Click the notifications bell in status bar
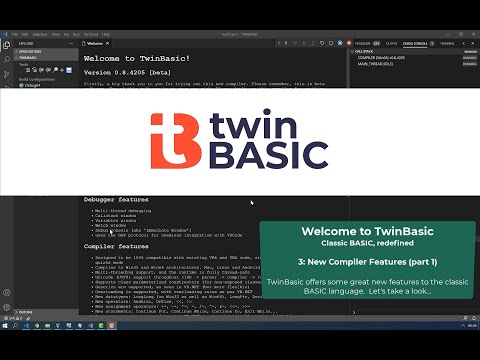Viewport: 480px width, 360px height. click(x=474, y=318)
